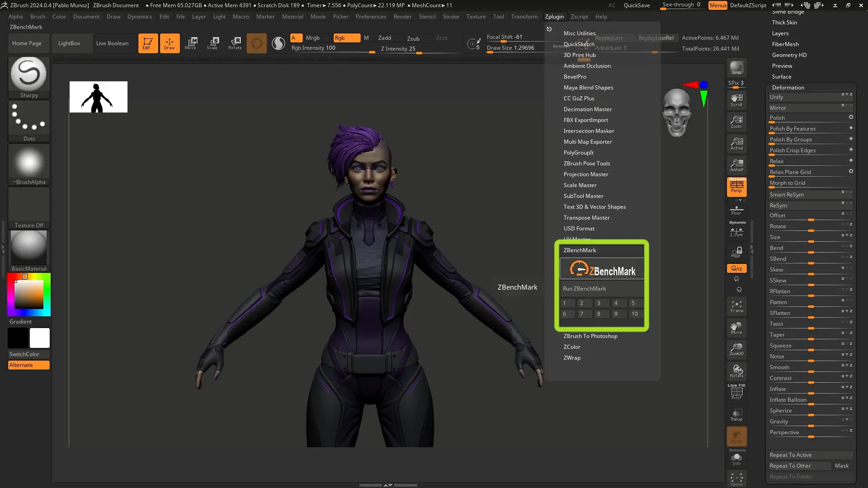Click the skull camera view head

pos(677,113)
